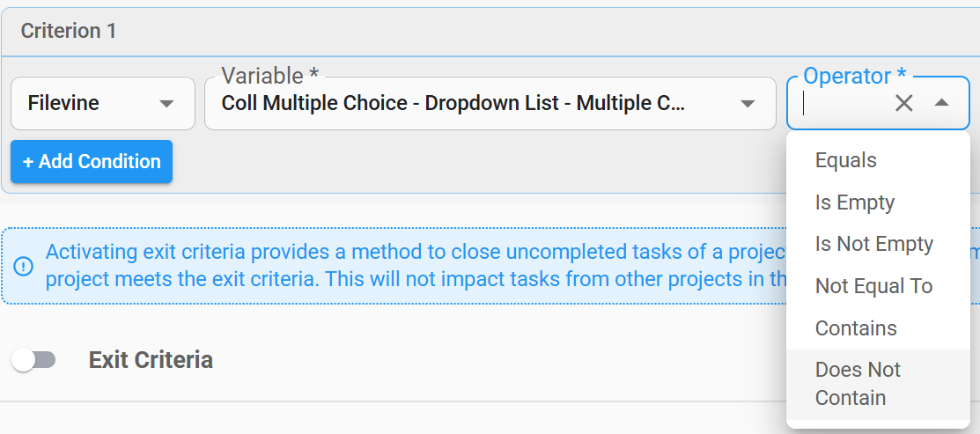
Task: Focus the Operator text input
Action: (841, 104)
